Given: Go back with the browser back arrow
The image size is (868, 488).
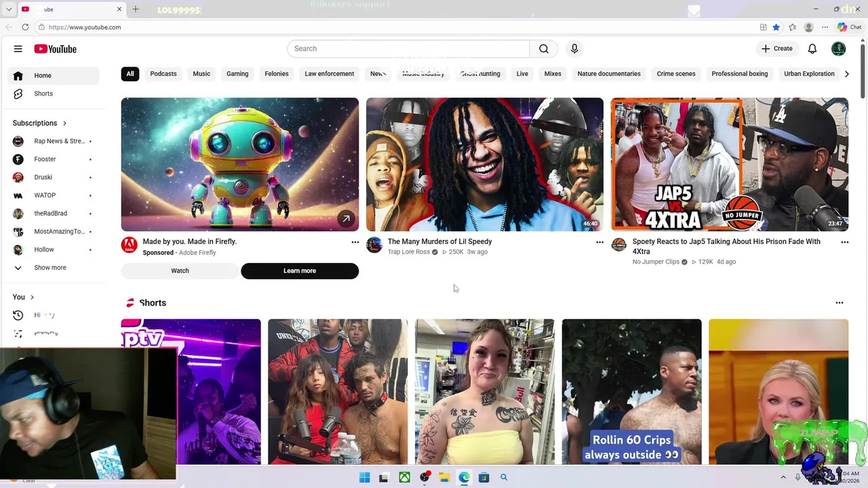Looking at the screenshot, I should (x=9, y=27).
